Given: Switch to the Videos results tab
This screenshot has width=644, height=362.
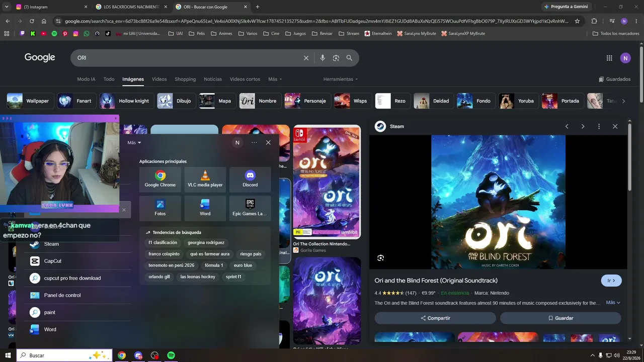Looking at the screenshot, I should (x=159, y=79).
